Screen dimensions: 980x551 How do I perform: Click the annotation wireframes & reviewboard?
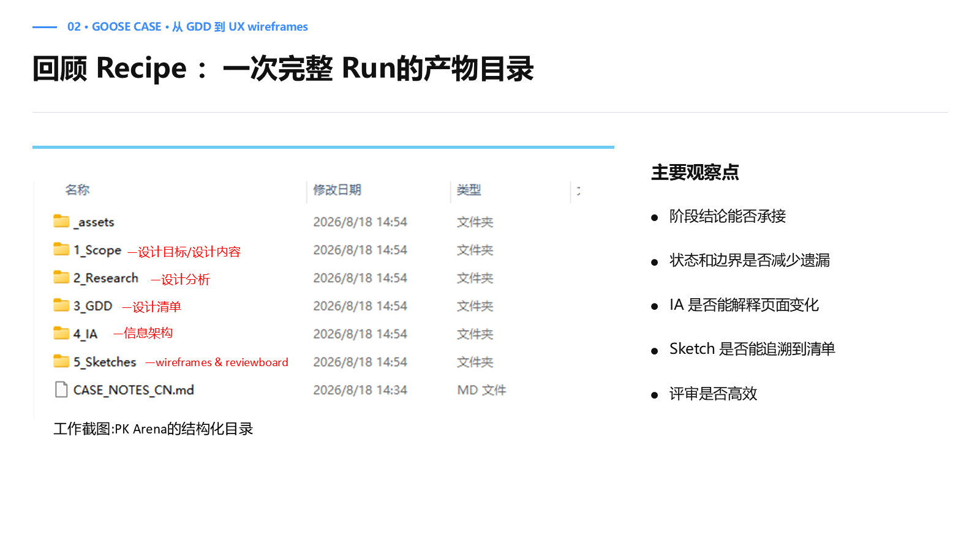pyautogui.click(x=222, y=362)
